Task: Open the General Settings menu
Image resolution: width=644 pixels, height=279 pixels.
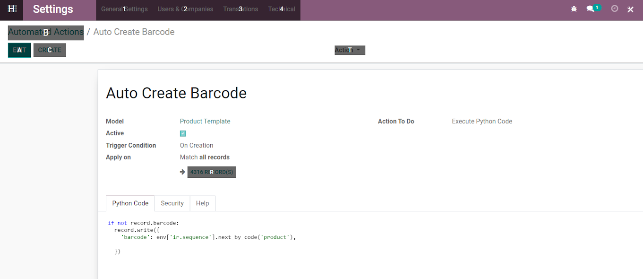Action: click(x=124, y=9)
